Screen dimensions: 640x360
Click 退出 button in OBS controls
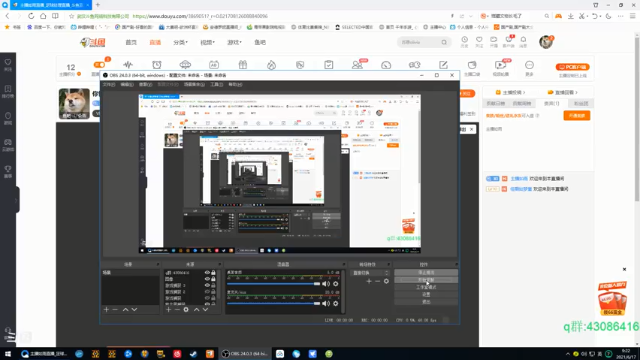426,302
